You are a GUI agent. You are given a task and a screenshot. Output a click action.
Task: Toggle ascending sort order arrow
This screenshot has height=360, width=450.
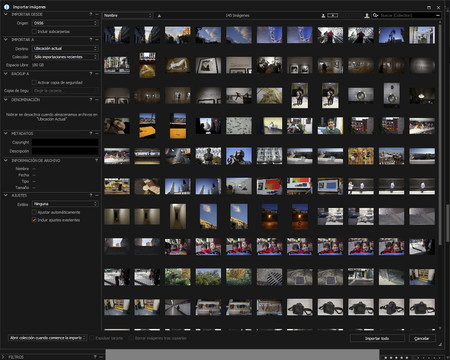pos(159,15)
